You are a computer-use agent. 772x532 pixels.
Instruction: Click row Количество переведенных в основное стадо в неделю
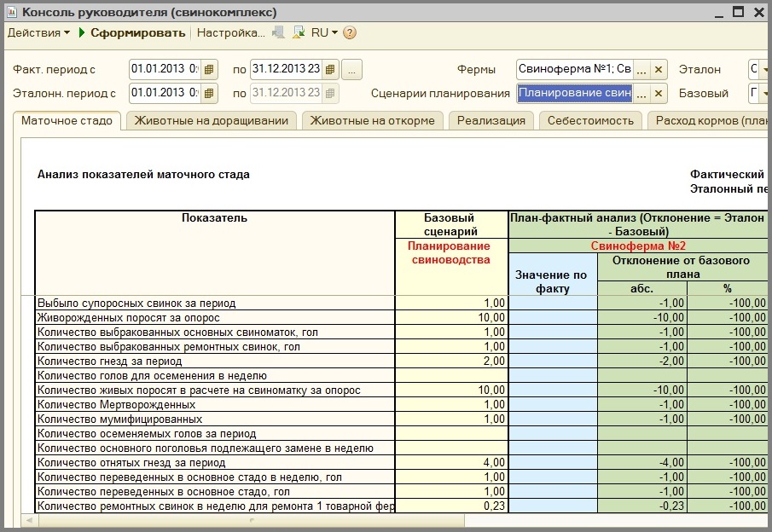pyautogui.click(x=215, y=477)
